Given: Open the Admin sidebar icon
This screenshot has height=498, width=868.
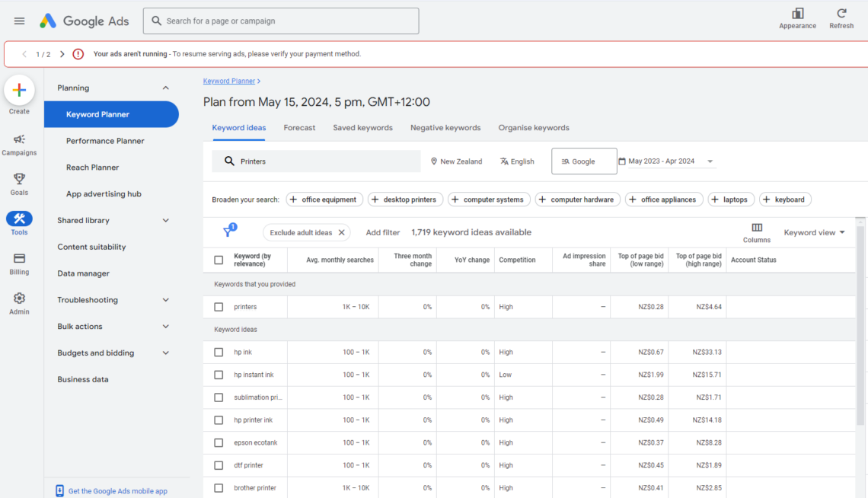Looking at the screenshot, I should pos(19,299).
